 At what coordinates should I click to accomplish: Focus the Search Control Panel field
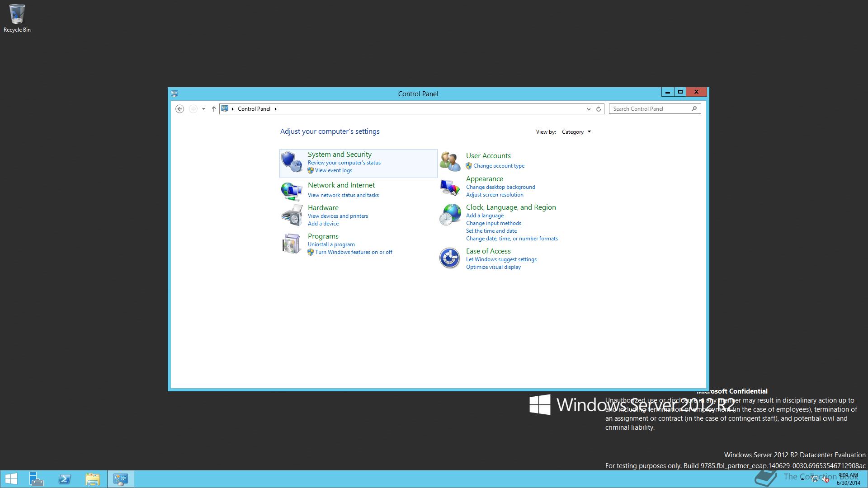[x=655, y=109]
